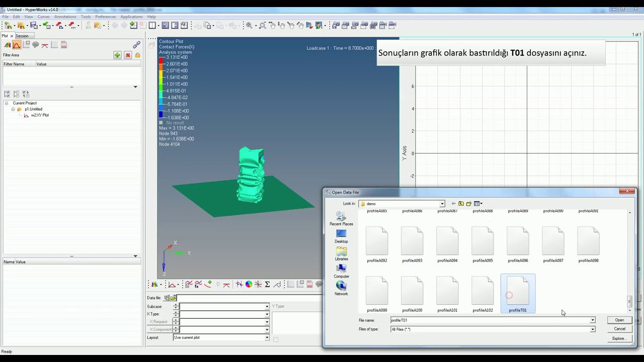Click the bar chart icon in Plot browser
Screen dimensions: 644x362
click(8, 45)
